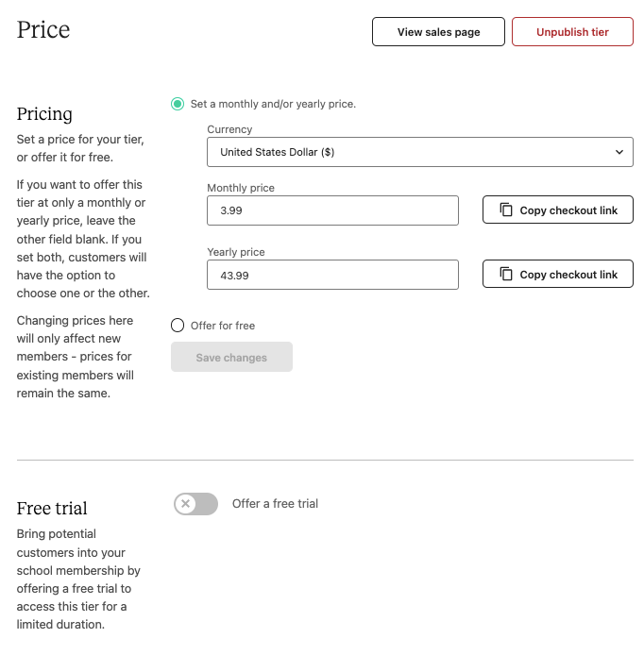Click "Set a monthly and/or yearly price." label
This screenshot has height=655, width=644.
coord(273,104)
